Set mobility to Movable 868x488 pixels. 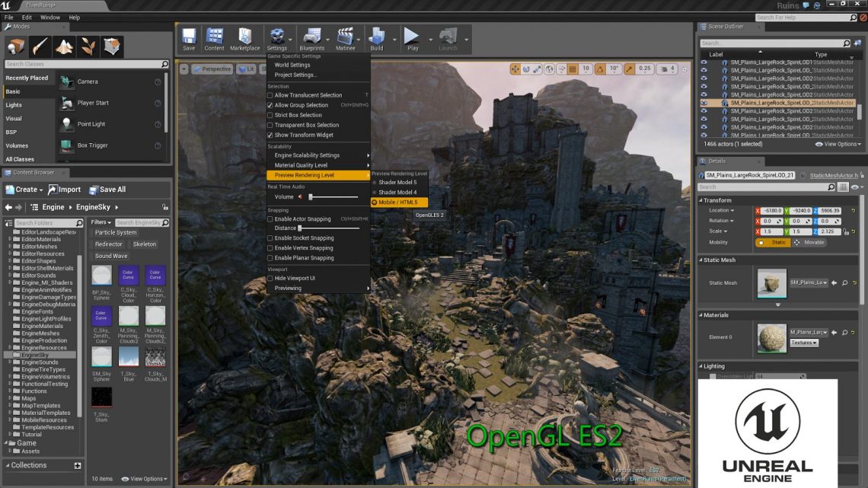point(809,243)
